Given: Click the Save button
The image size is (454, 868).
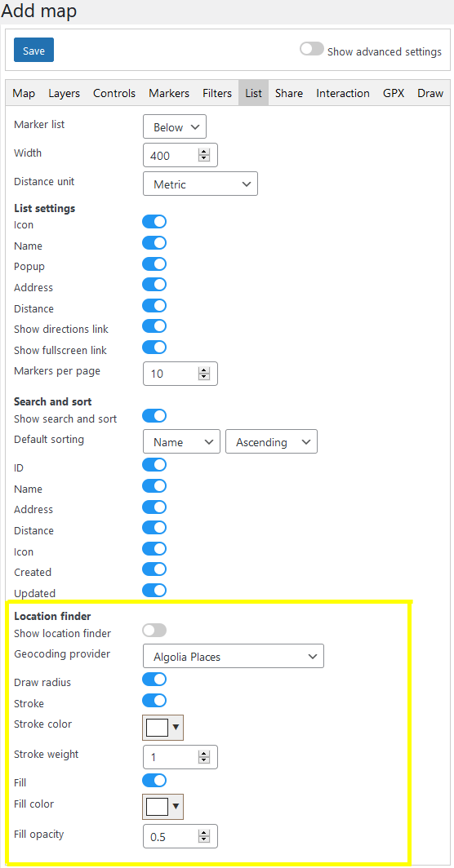Looking at the screenshot, I should (33, 51).
